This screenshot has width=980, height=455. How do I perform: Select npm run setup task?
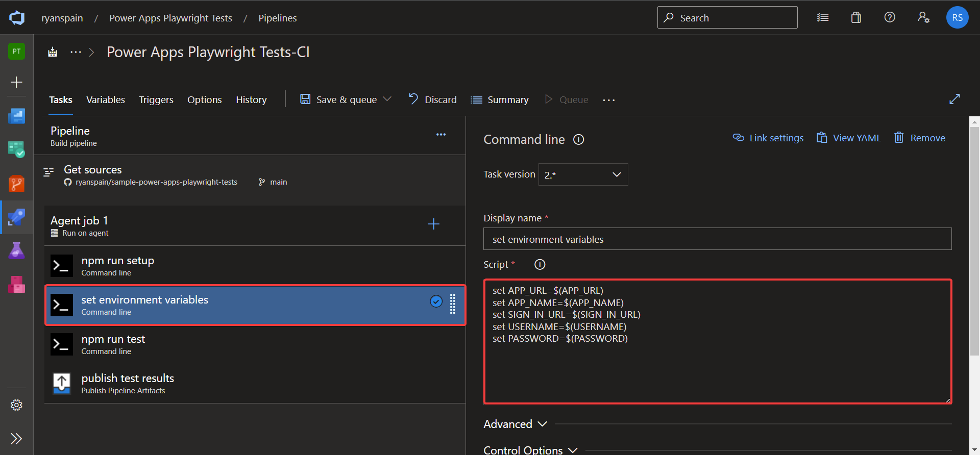pos(255,265)
